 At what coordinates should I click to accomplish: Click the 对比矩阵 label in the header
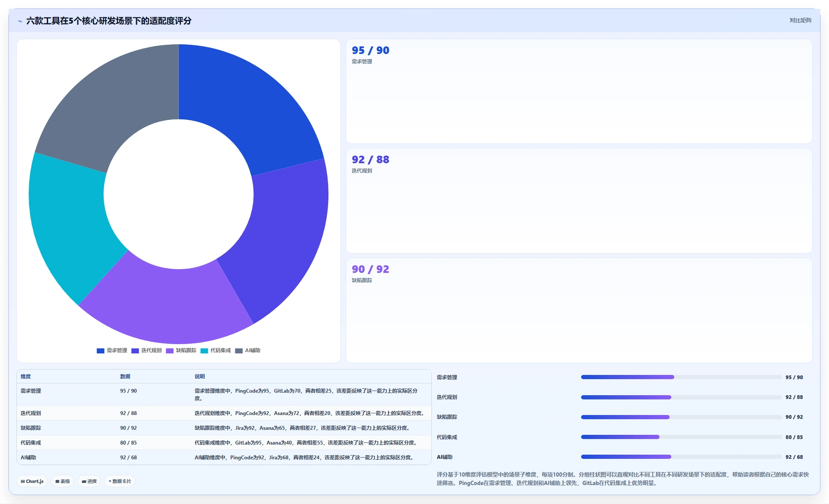tap(800, 20)
